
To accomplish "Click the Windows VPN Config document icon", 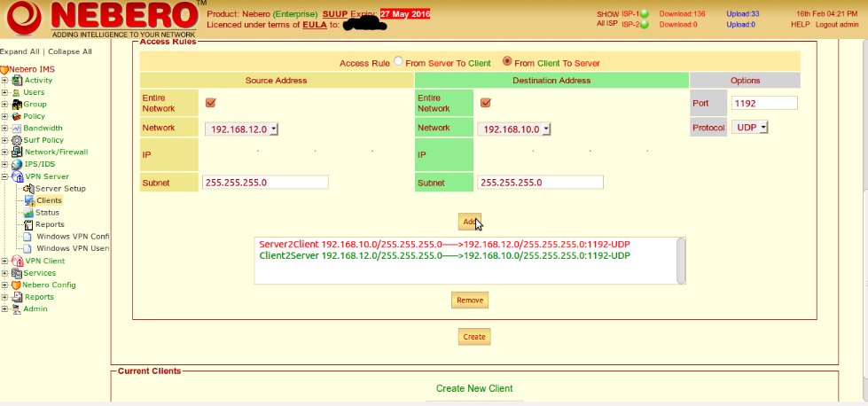I will tap(27, 237).
